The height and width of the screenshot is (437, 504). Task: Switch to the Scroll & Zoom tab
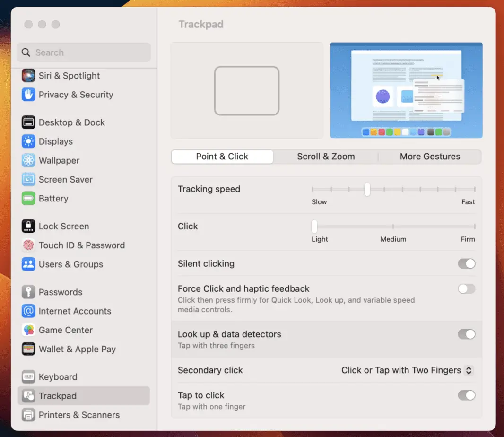(326, 156)
